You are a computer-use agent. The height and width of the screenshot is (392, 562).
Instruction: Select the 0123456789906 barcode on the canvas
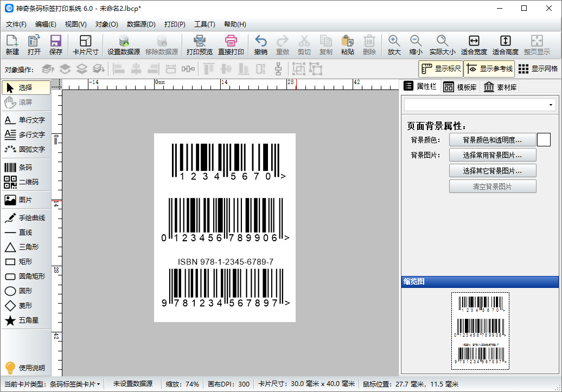tap(226, 220)
